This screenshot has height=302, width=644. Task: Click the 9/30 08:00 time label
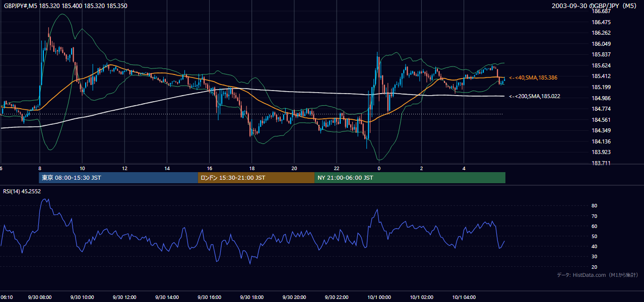point(39,297)
